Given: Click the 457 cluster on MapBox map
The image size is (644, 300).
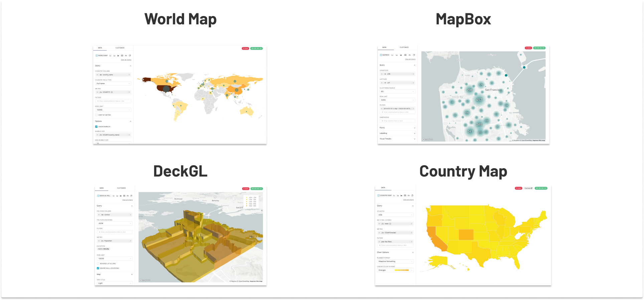Looking at the screenshot, I should 479,100.
